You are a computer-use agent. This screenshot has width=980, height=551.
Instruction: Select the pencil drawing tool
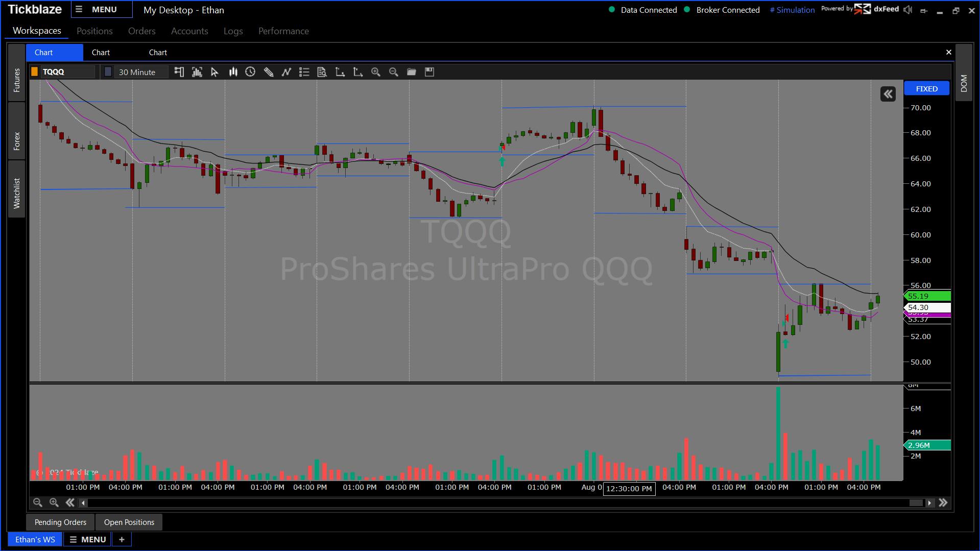(x=268, y=72)
